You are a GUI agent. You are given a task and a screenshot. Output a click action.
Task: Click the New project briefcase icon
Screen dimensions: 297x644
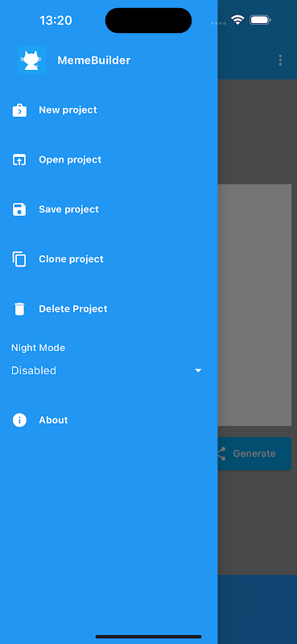[19, 110]
